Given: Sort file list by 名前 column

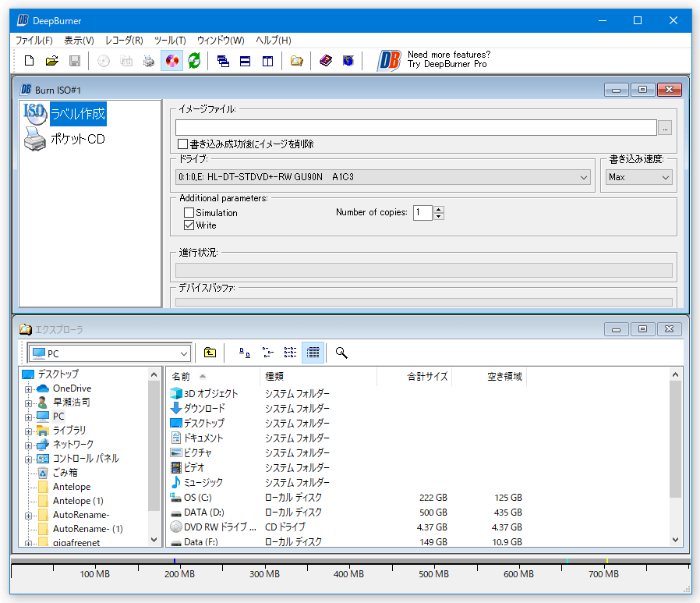Looking at the screenshot, I should (x=213, y=377).
